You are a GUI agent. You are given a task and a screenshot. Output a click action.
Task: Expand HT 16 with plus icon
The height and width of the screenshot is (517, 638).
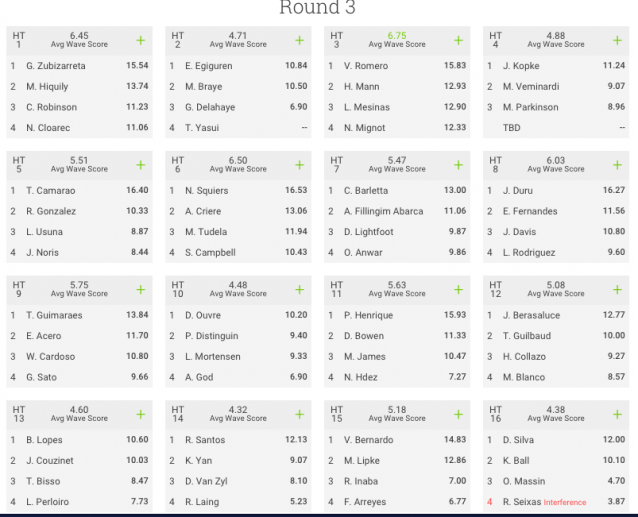click(617, 414)
